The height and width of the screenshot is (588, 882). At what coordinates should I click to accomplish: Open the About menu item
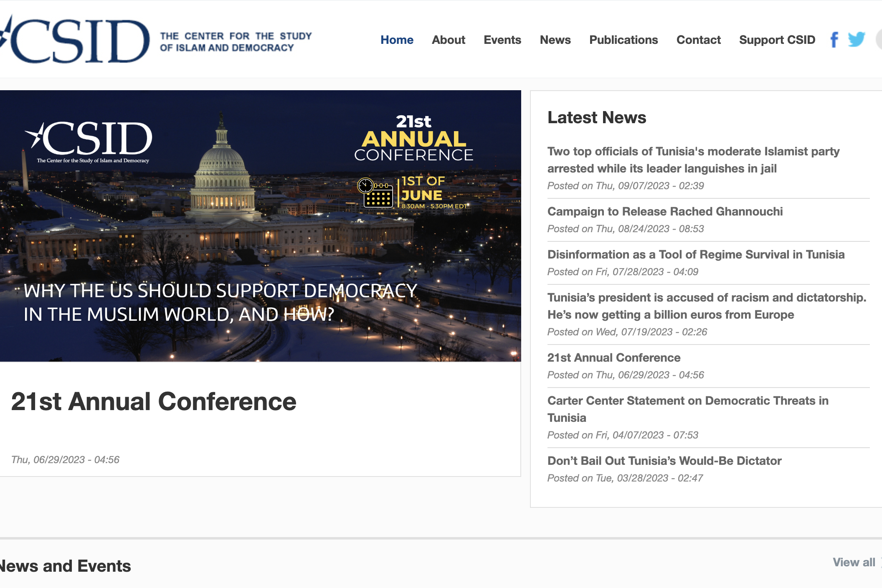[x=449, y=40]
